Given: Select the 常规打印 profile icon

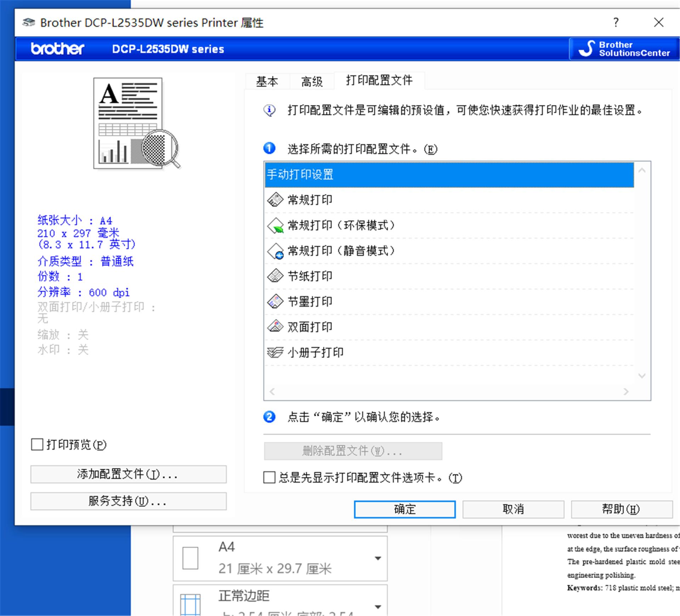Looking at the screenshot, I should pos(275,199).
